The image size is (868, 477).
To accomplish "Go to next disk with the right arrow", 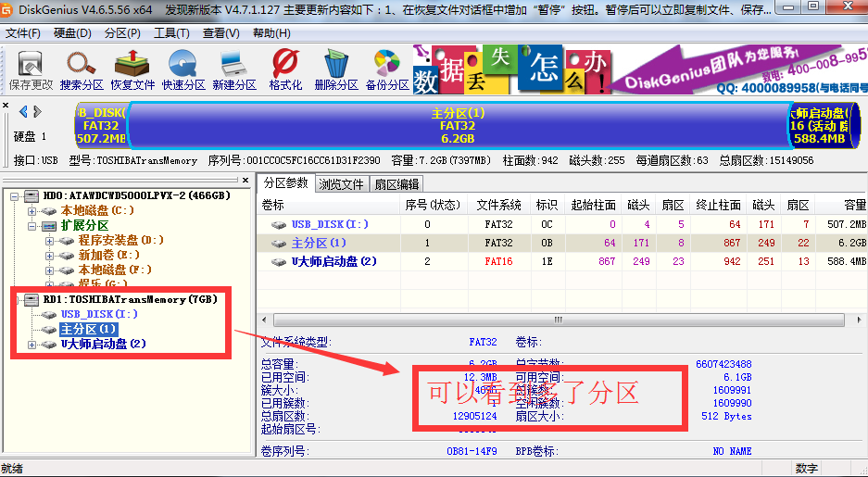I will 37,112.
